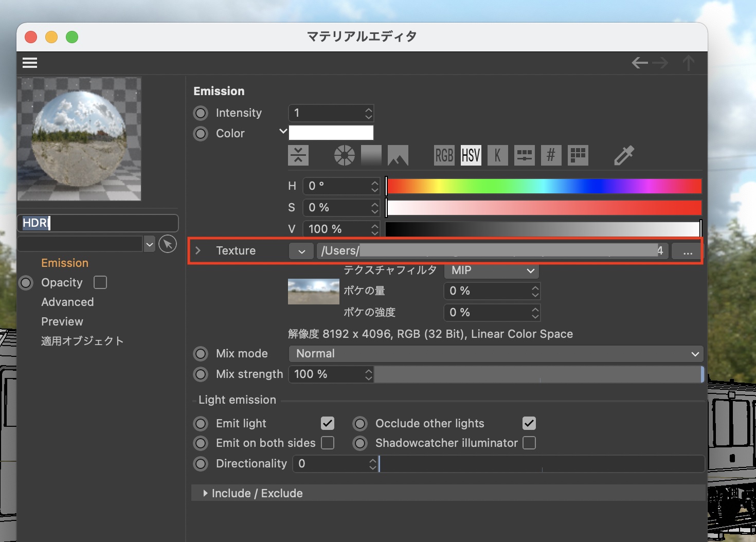Select the Advanced channel in sidebar
This screenshot has height=542, width=756.
(67, 302)
